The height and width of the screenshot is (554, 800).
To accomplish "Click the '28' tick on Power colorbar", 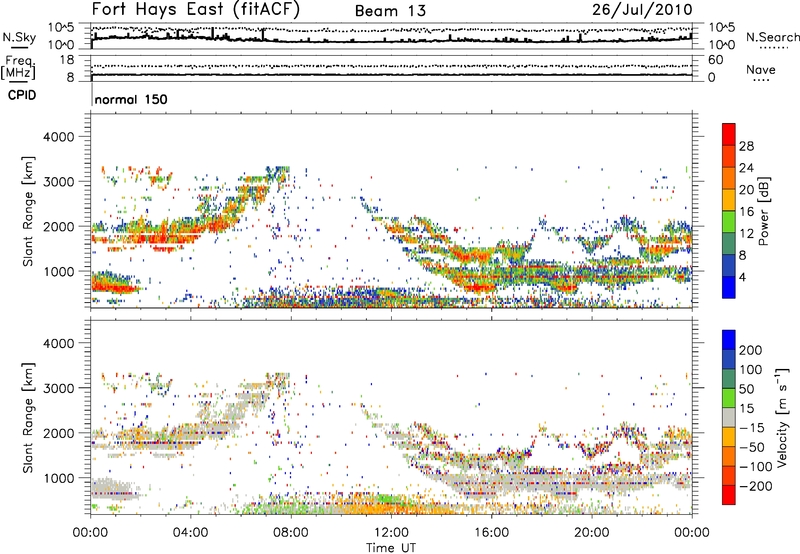I will point(746,146).
